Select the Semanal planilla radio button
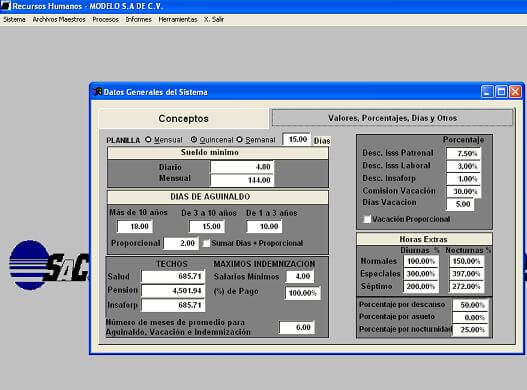The width and height of the screenshot is (527, 390). (239, 140)
